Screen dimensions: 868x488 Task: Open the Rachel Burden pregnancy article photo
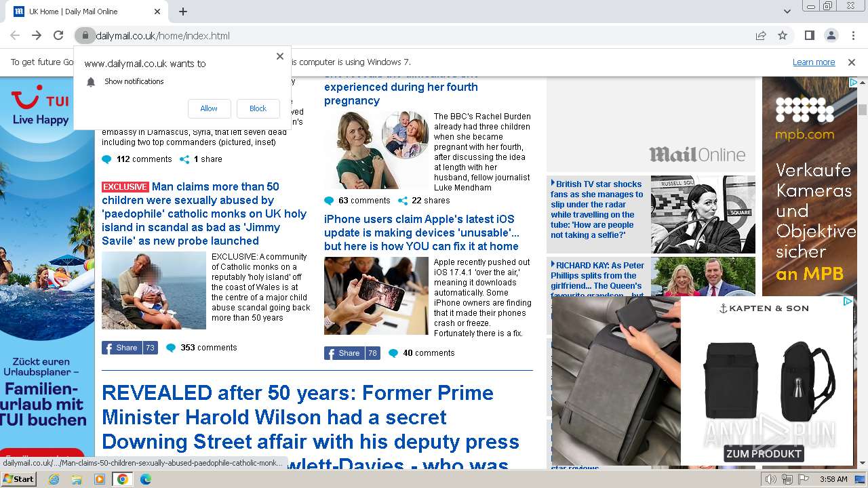click(x=376, y=150)
